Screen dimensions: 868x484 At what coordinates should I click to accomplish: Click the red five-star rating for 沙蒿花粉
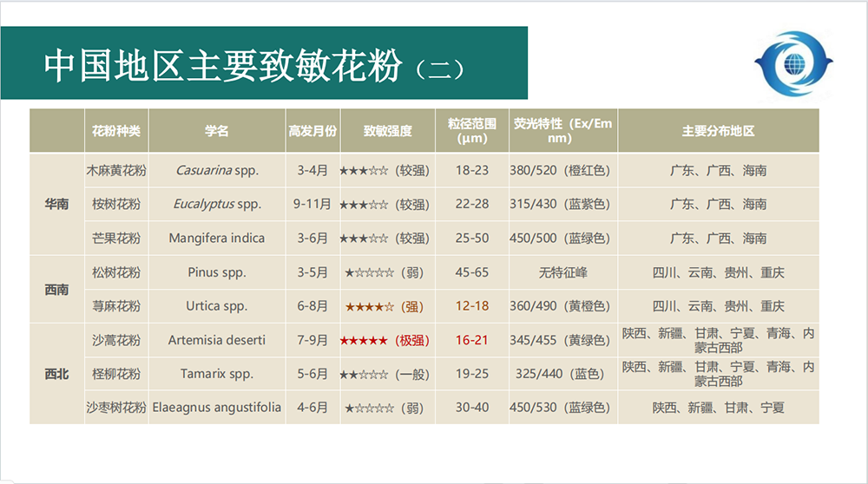[x=365, y=341]
